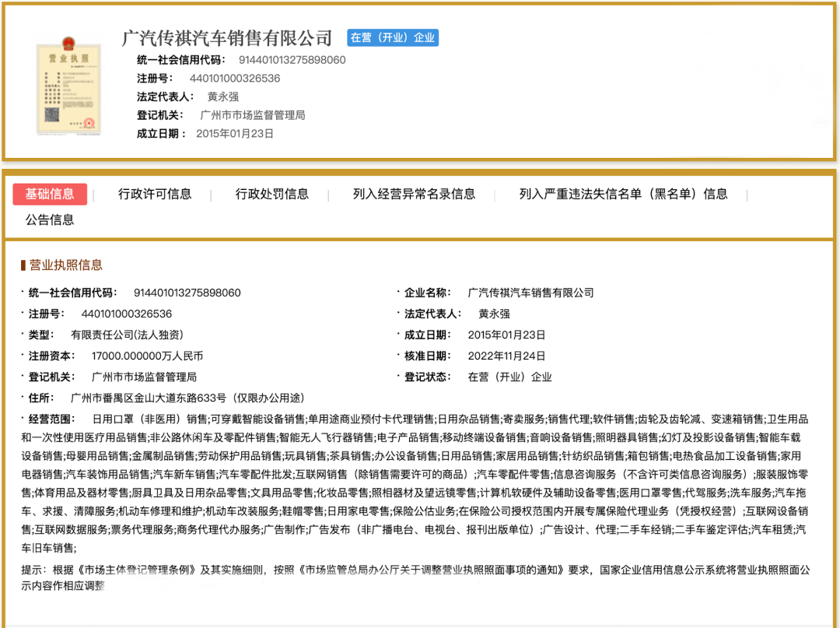Open the business license thumbnail image
Image resolution: width=840 pixels, height=628 pixels.
(68, 86)
